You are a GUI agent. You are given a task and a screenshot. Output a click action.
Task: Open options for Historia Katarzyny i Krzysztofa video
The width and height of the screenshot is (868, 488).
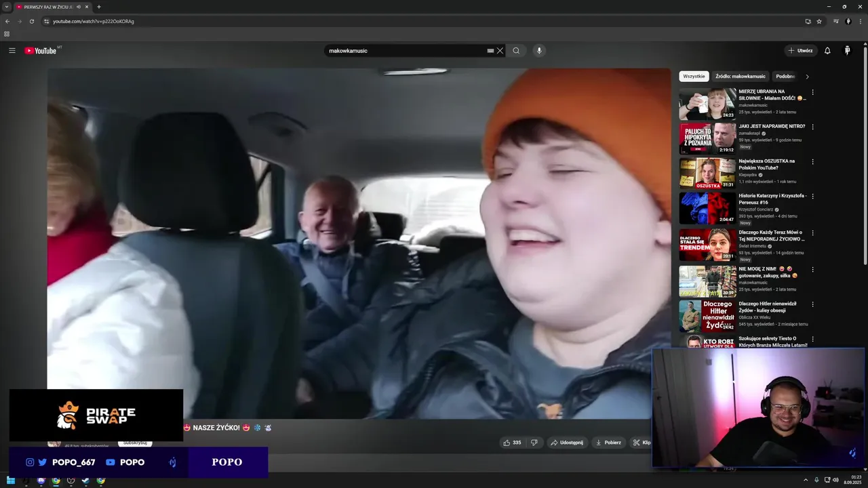click(x=812, y=197)
